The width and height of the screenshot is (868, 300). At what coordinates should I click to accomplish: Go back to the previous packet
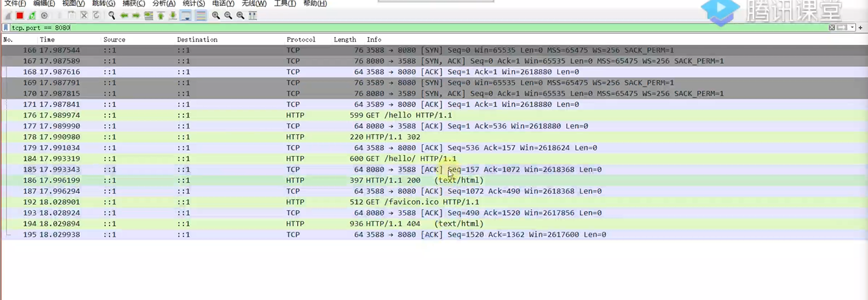point(124,16)
